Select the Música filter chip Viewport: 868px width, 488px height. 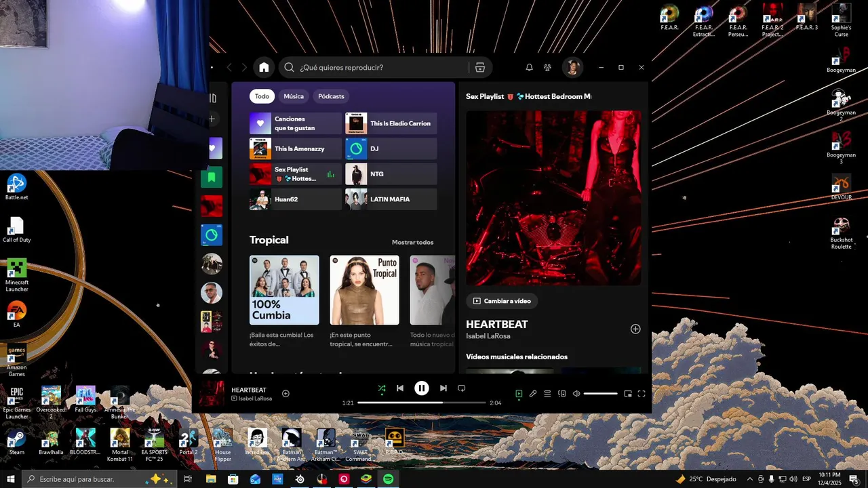[294, 96]
